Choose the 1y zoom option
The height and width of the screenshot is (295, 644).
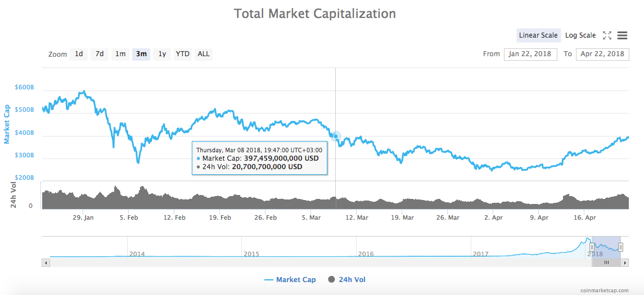tap(162, 54)
